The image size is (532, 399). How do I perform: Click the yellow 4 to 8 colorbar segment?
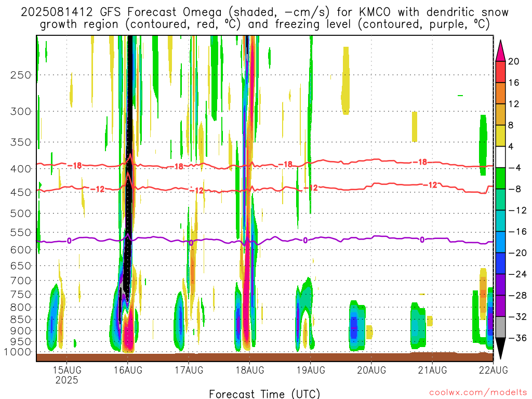pyautogui.click(x=500, y=136)
